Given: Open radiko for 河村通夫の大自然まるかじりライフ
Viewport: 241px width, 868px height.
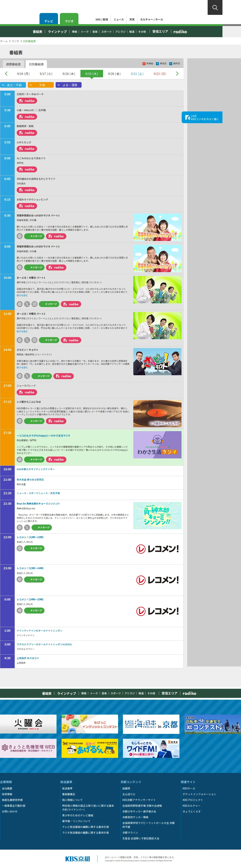Looking at the screenshot, I should 27,190.
